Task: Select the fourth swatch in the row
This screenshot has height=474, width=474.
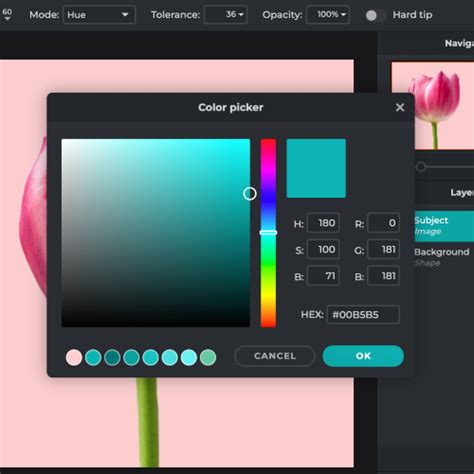Action: 131,357
